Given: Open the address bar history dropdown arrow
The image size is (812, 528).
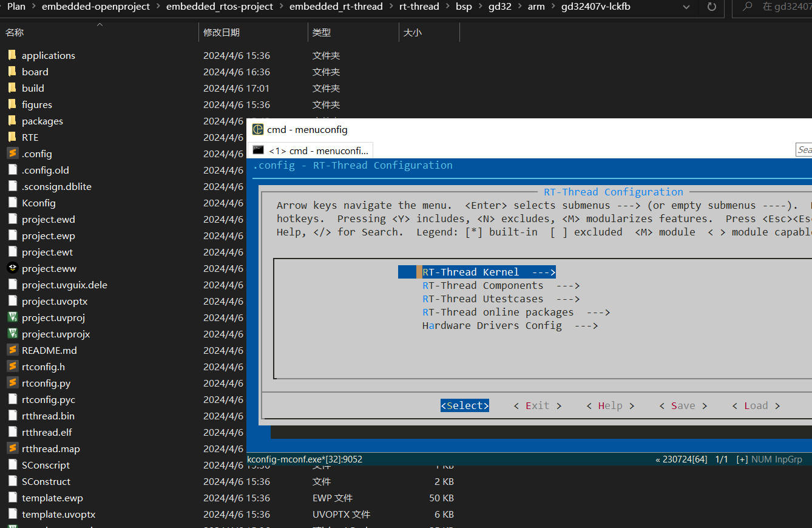Looking at the screenshot, I should [686, 7].
